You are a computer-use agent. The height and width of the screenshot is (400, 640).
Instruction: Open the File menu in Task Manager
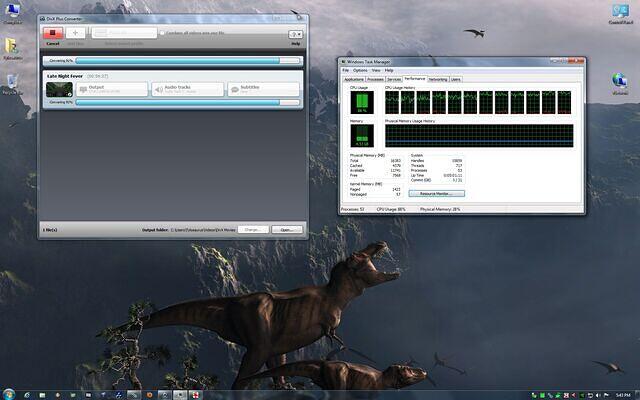point(345,71)
